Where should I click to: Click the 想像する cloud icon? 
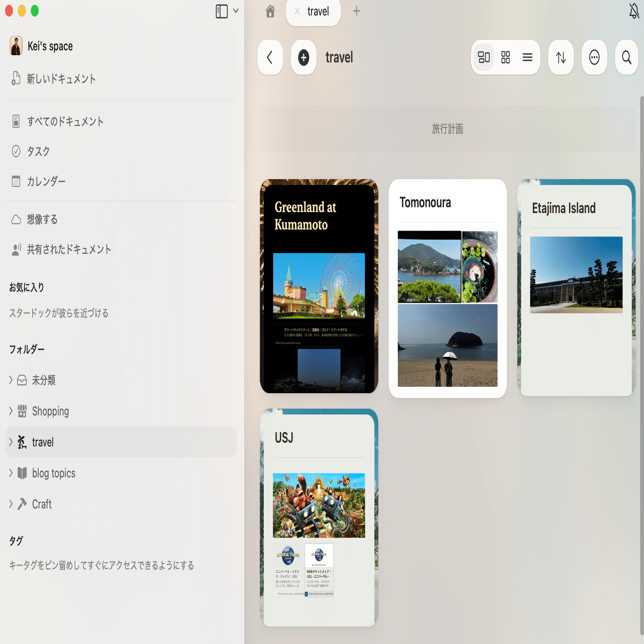(16, 220)
